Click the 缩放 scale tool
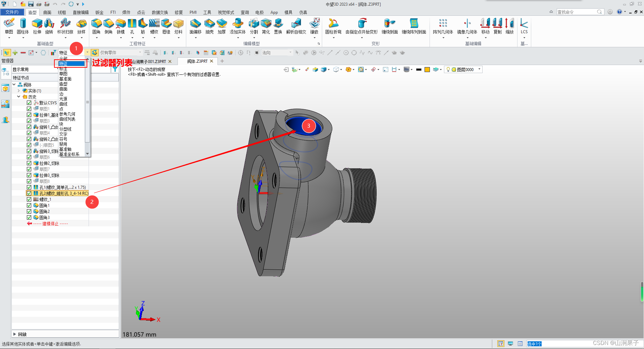Image resolution: width=644 pixels, height=349 pixels. coord(509,26)
